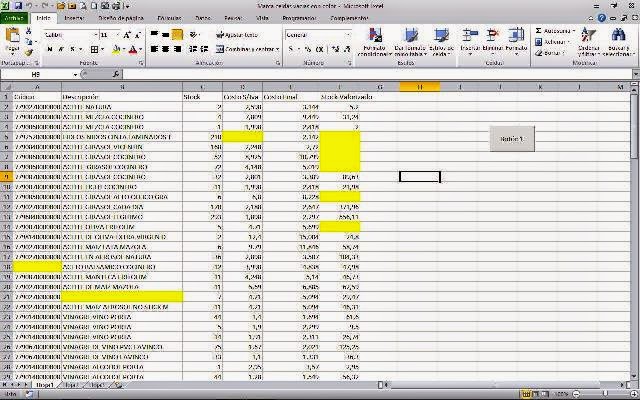Viewport: 640px width, 400px height.
Task: Open the Insertar ribbon tab
Action: click(74, 18)
